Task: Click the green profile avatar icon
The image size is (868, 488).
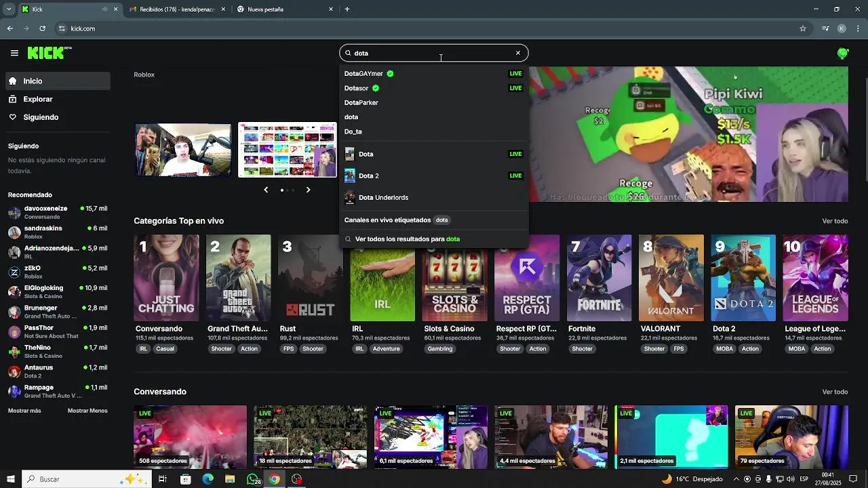Action: pyautogui.click(x=843, y=53)
